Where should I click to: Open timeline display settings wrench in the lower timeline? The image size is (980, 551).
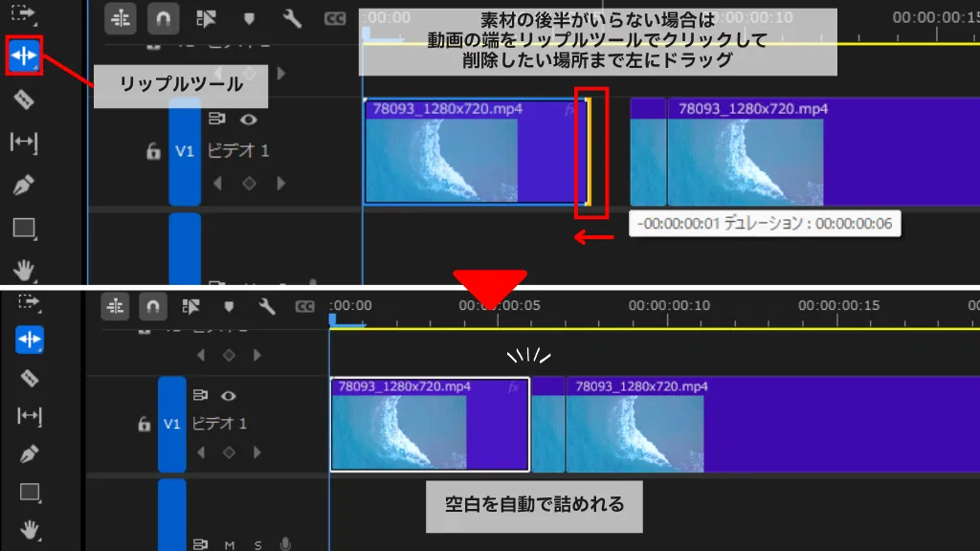coord(267,306)
